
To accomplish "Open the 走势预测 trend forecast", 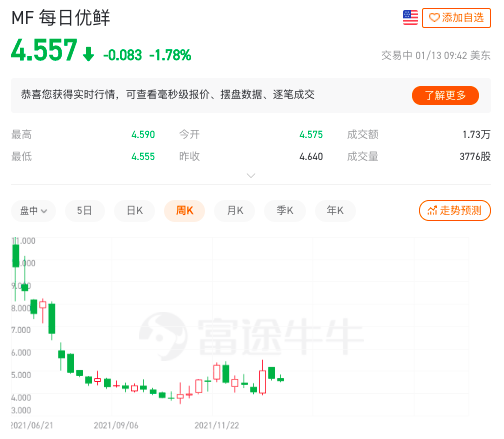I will click(455, 211).
